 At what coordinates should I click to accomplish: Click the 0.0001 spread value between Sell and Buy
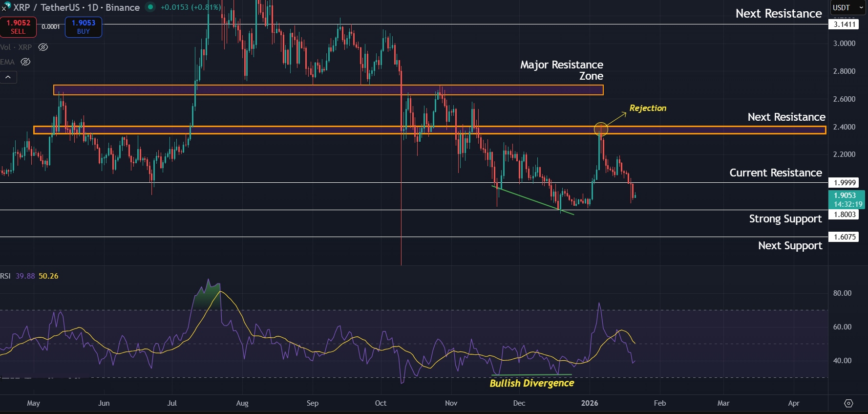pyautogui.click(x=51, y=27)
